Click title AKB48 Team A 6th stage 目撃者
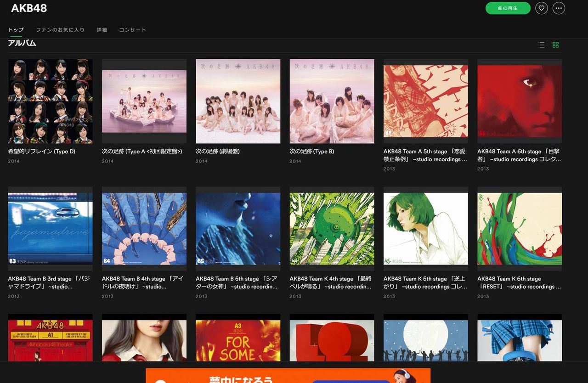Image resolution: width=588 pixels, height=383 pixels. point(519,155)
